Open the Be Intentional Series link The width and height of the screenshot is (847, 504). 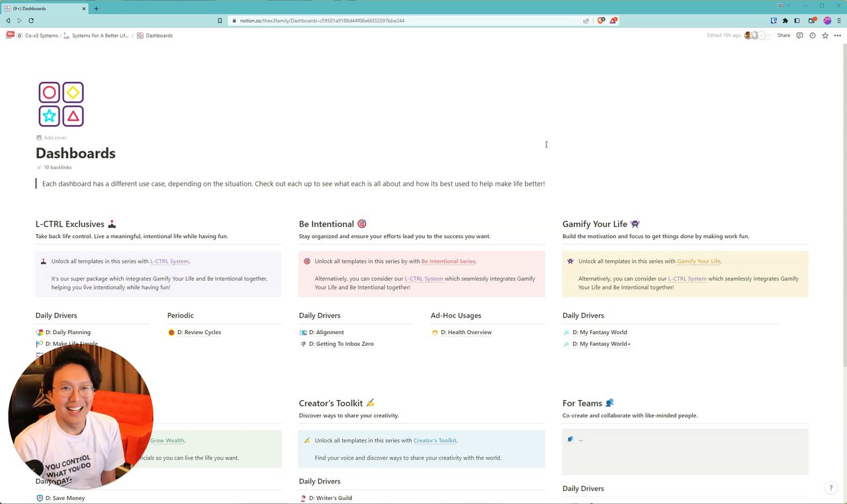click(x=448, y=261)
